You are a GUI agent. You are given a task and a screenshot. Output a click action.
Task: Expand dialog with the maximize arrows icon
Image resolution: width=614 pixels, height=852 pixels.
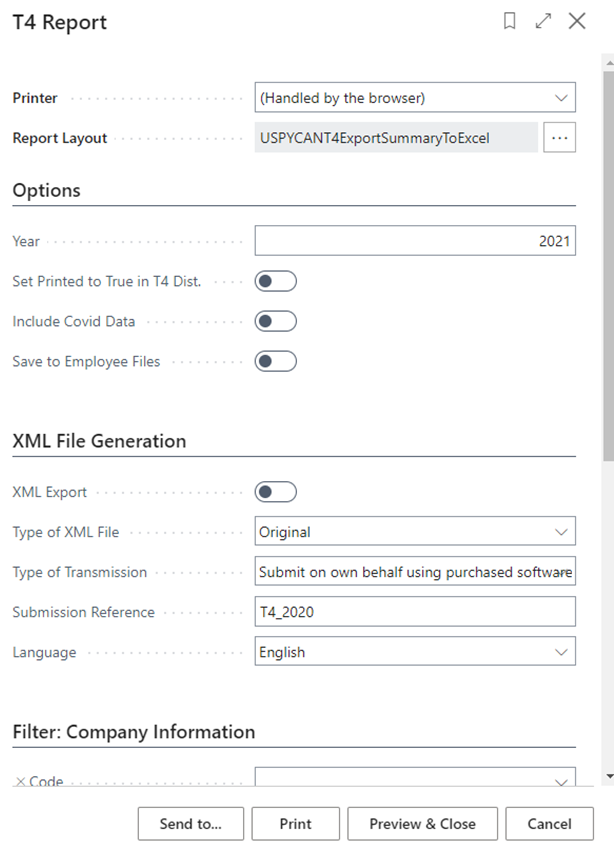[543, 21]
